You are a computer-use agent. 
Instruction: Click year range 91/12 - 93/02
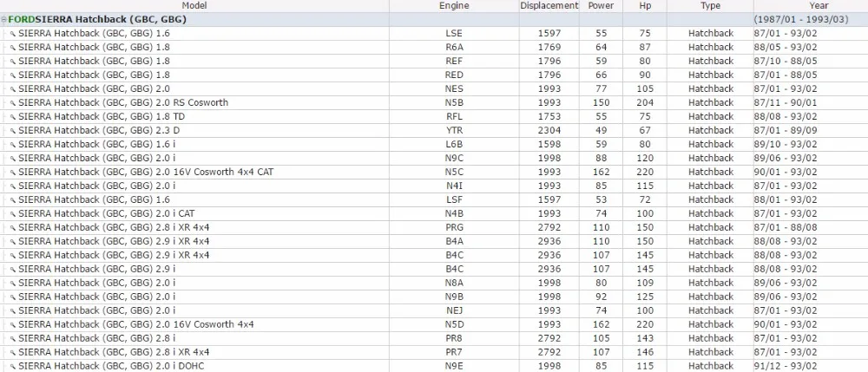click(x=786, y=366)
